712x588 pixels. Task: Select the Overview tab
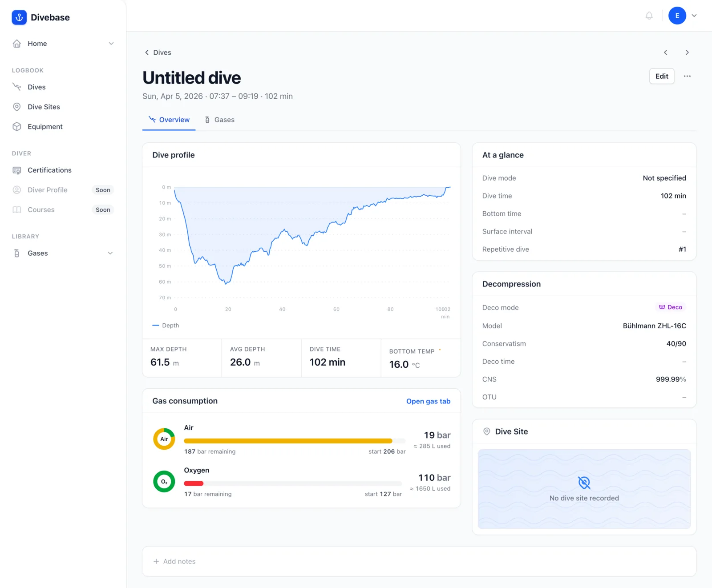169,120
